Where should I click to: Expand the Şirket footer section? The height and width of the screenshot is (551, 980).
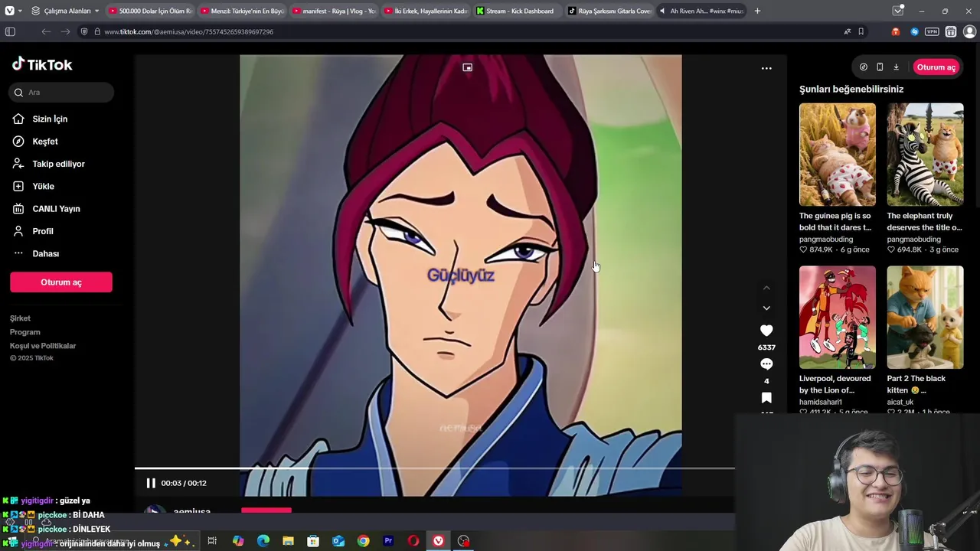click(x=21, y=318)
